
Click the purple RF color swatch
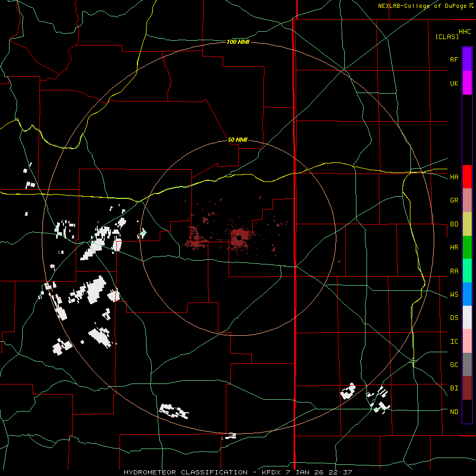click(467, 59)
